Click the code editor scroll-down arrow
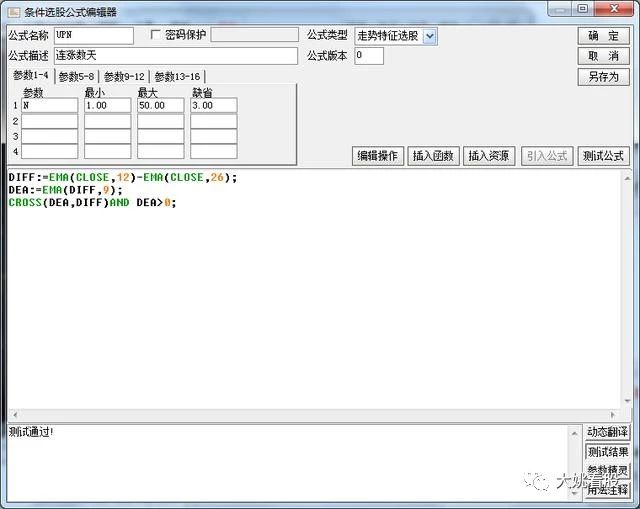Screen dimensions: 640x509 point(627,401)
